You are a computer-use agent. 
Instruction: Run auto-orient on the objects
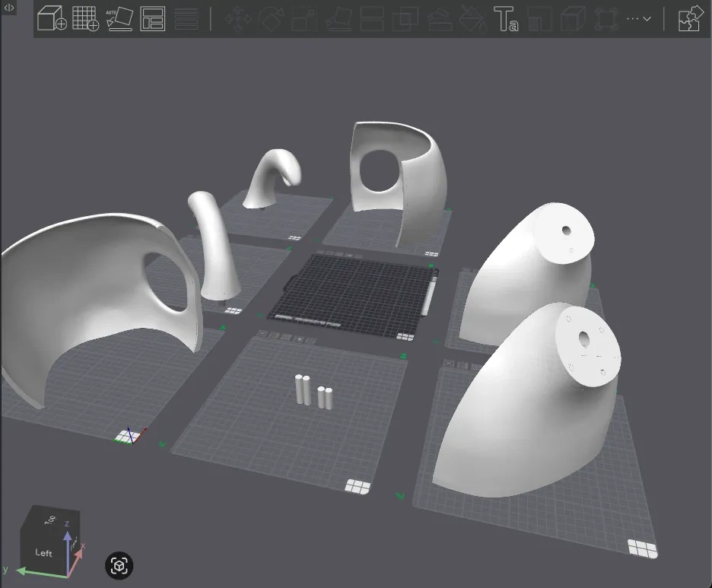tap(119, 19)
